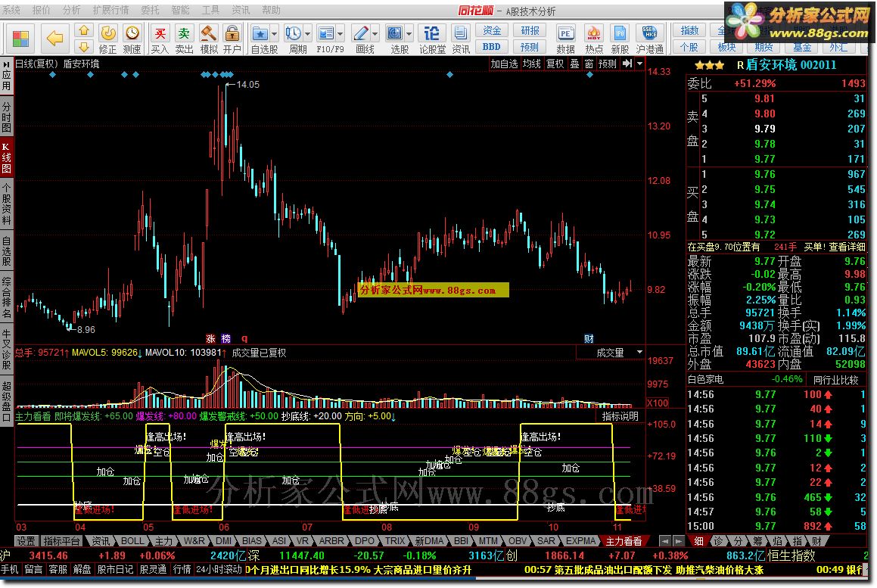Expand the 自选股 dropdown arrow
Viewport: 877px width, 588px height.
pos(274,34)
